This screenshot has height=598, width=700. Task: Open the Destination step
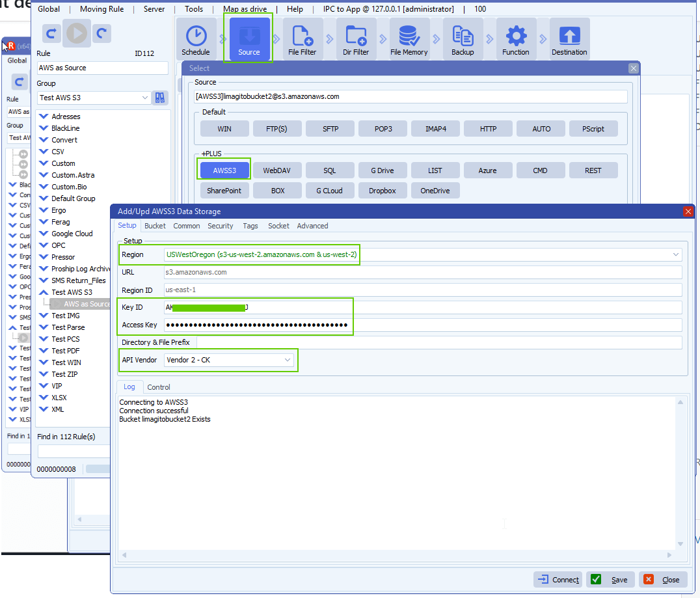point(569,39)
